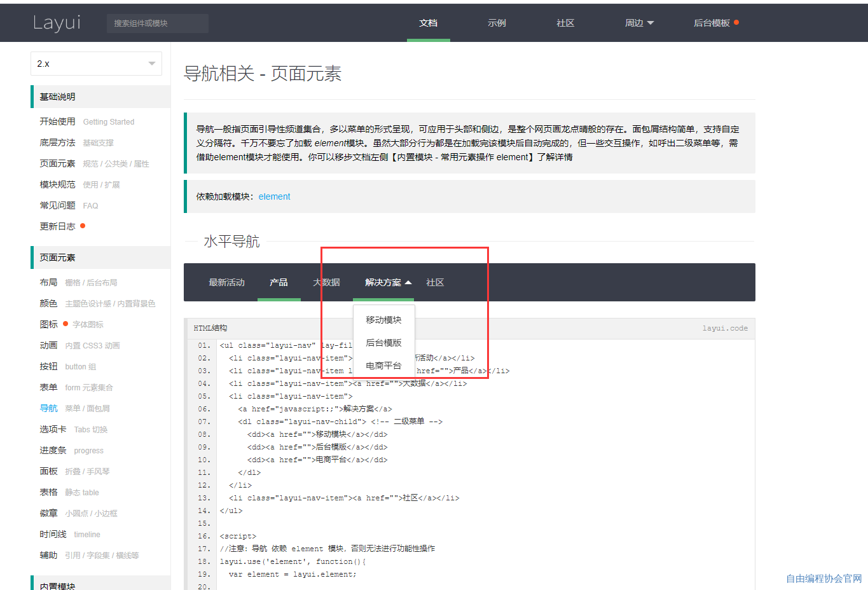Open 更新日志 in the sidebar
Screen dimensions: 868x590
[x=62, y=226]
